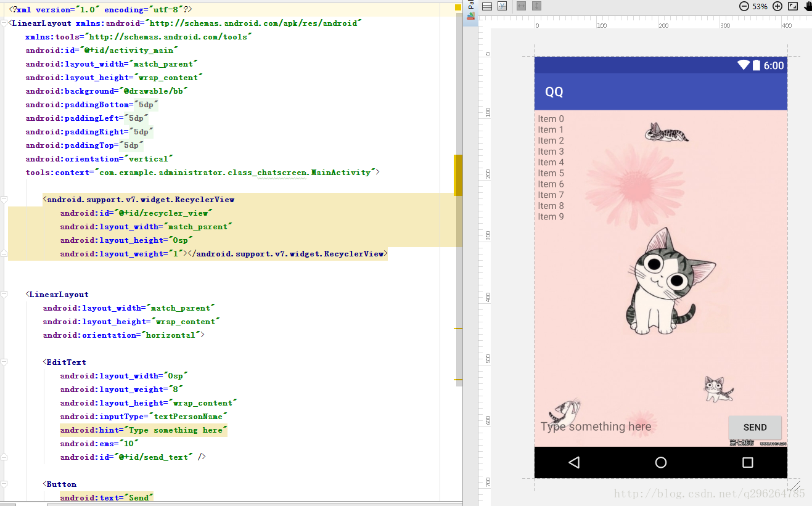Select "Item 6" in the preview list

click(551, 184)
